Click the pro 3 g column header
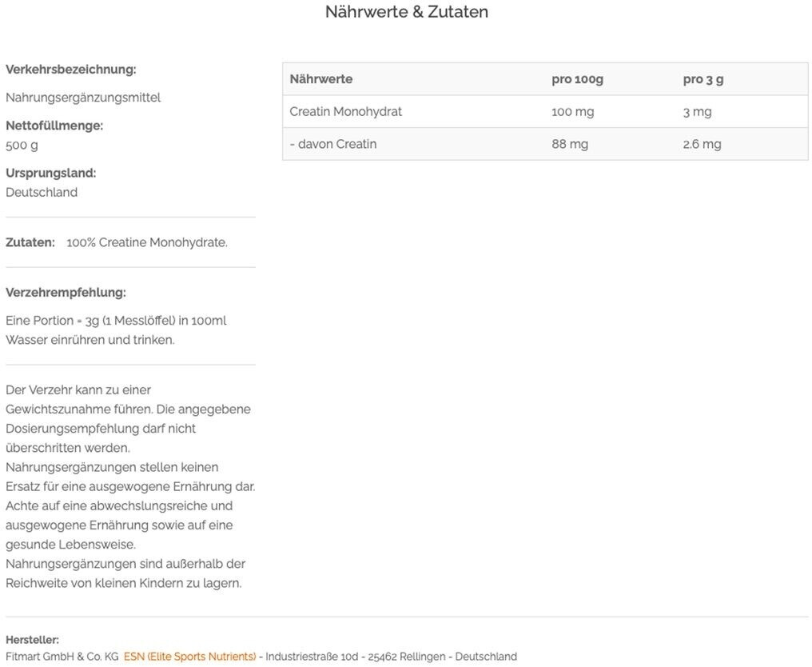 703,79
